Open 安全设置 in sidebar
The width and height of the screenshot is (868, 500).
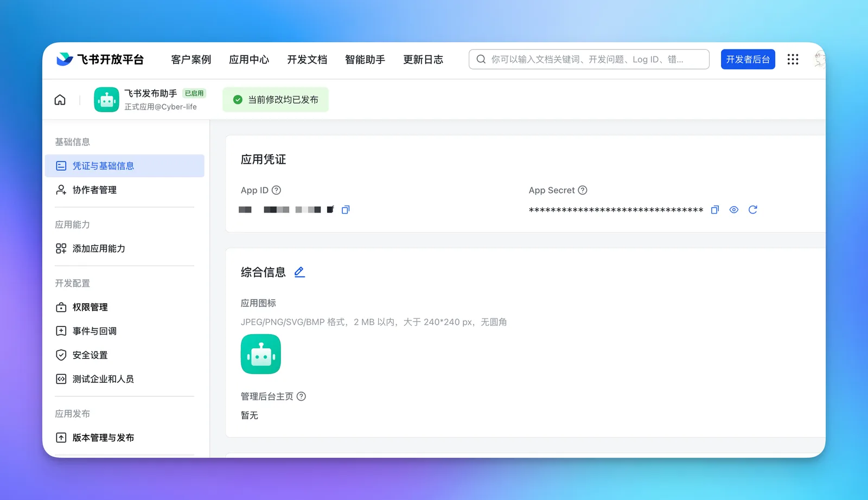click(x=125, y=355)
